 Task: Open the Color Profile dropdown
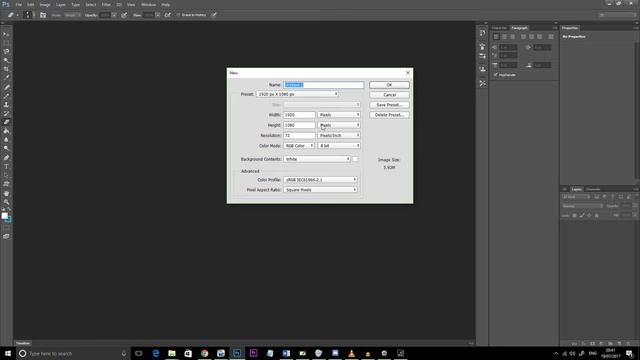(x=320, y=180)
